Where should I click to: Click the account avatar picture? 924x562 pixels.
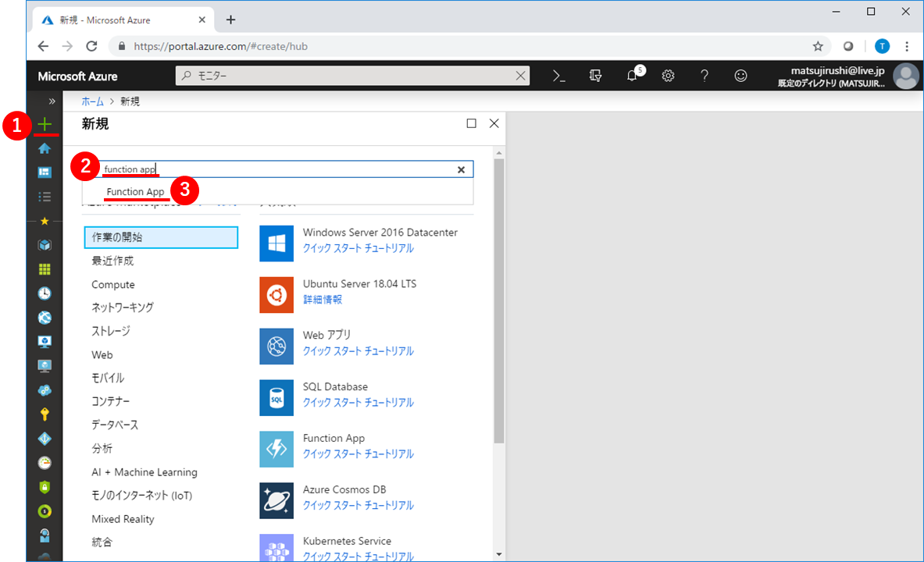(x=906, y=76)
